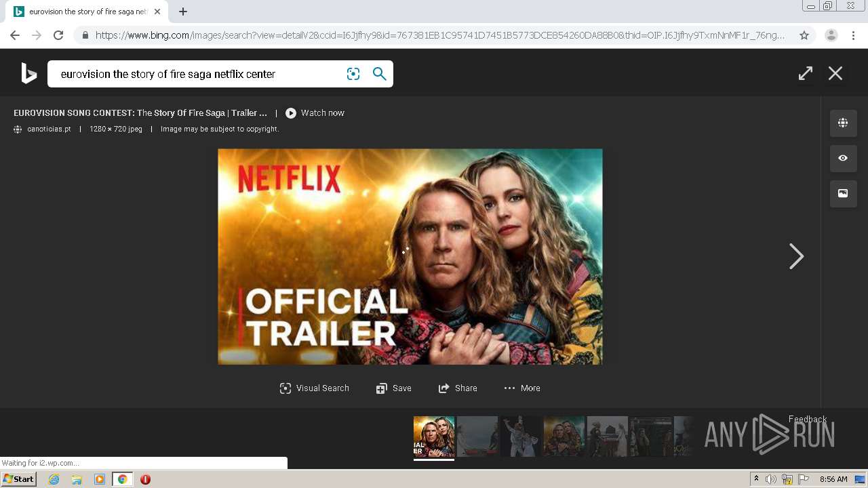
Task: Click the picture icon in right sidebar
Action: [843, 193]
